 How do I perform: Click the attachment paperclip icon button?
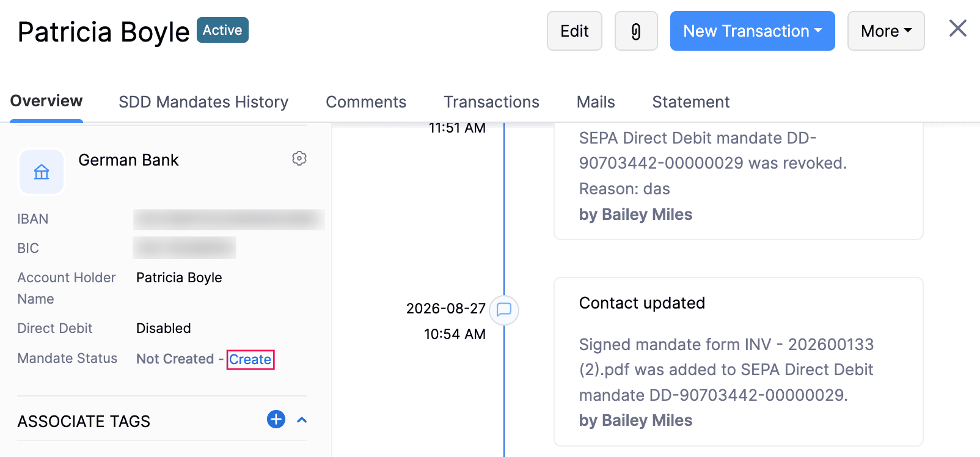coord(636,31)
